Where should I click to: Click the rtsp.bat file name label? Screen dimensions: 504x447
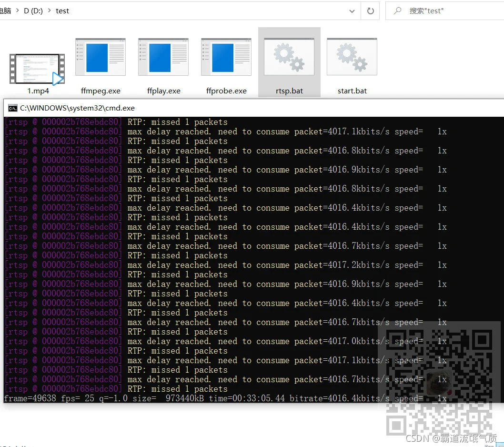coord(289,91)
